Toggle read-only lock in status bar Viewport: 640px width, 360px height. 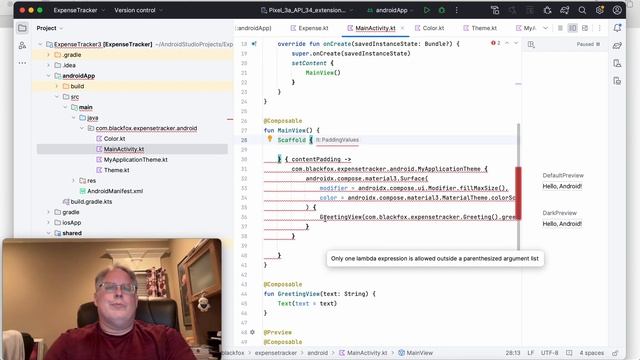[x=615, y=353]
